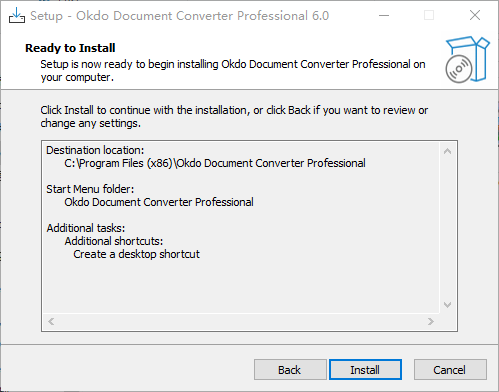Click the software box and disc icon
Screen dimensions: 499x392
(x=467, y=59)
